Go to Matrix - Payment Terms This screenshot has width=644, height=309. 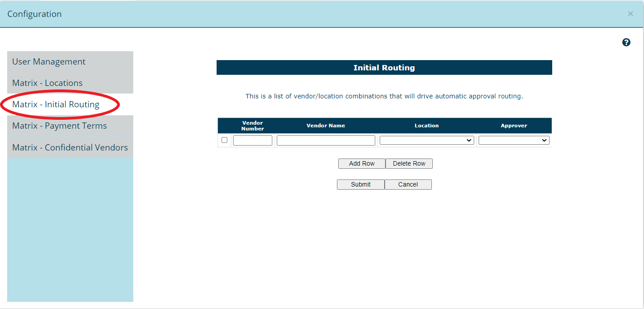pos(59,126)
